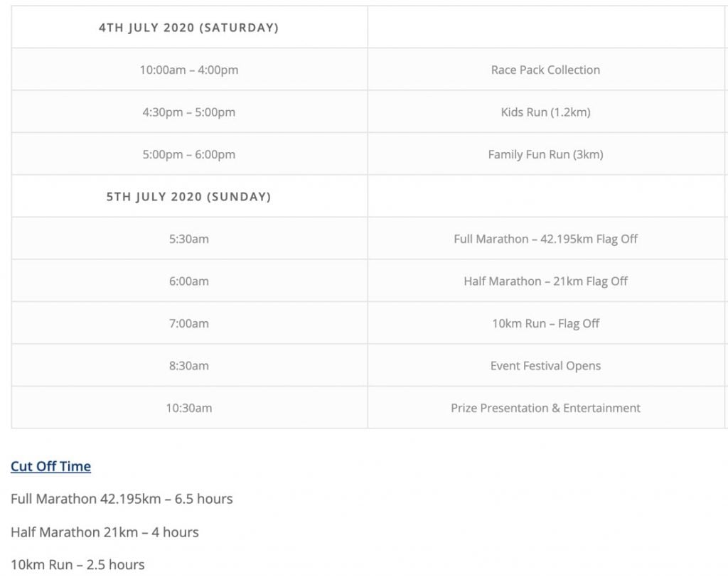Select the 4TH JULY 2020 (SATURDAY) header cell

click(189, 28)
